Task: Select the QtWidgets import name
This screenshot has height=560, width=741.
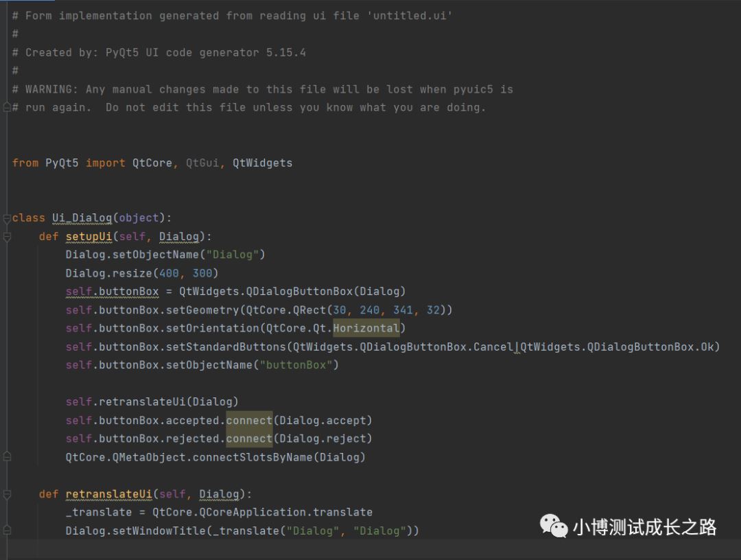Action: click(262, 163)
